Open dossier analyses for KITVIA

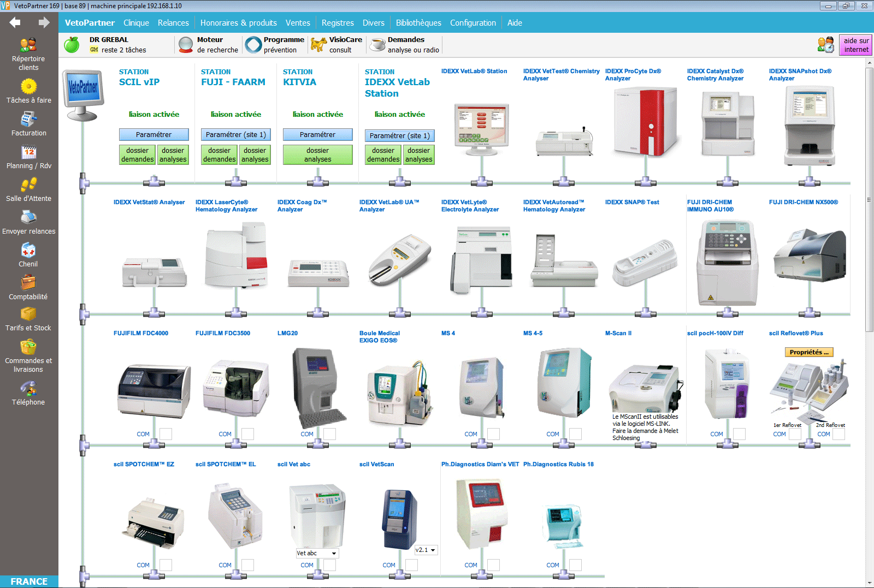[318, 155]
